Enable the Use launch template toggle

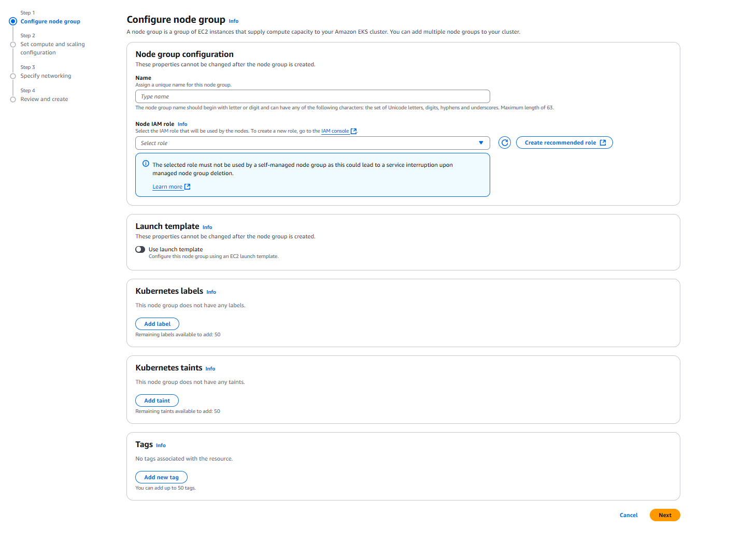click(x=140, y=249)
